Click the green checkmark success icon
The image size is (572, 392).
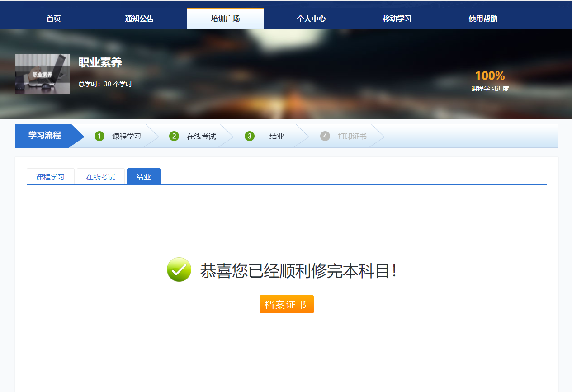179,269
